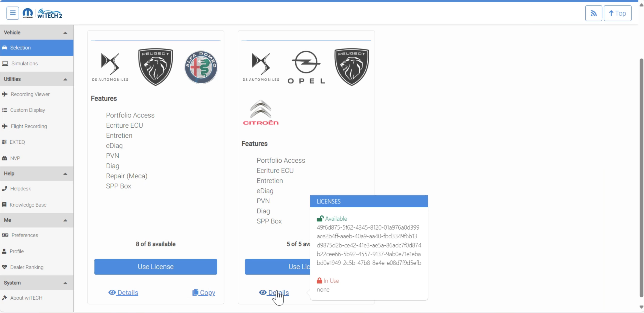644x313 pixels.
Task: Open the hamburger menu button
Action: point(13,13)
